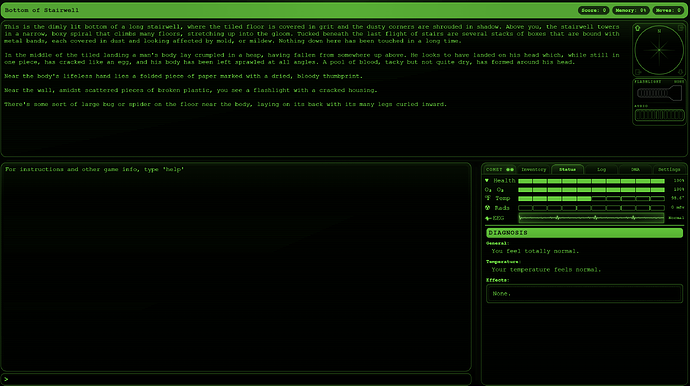This screenshot has height=386, width=690.
Task: Click the EKG pulse icon
Action: tap(488, 218)
